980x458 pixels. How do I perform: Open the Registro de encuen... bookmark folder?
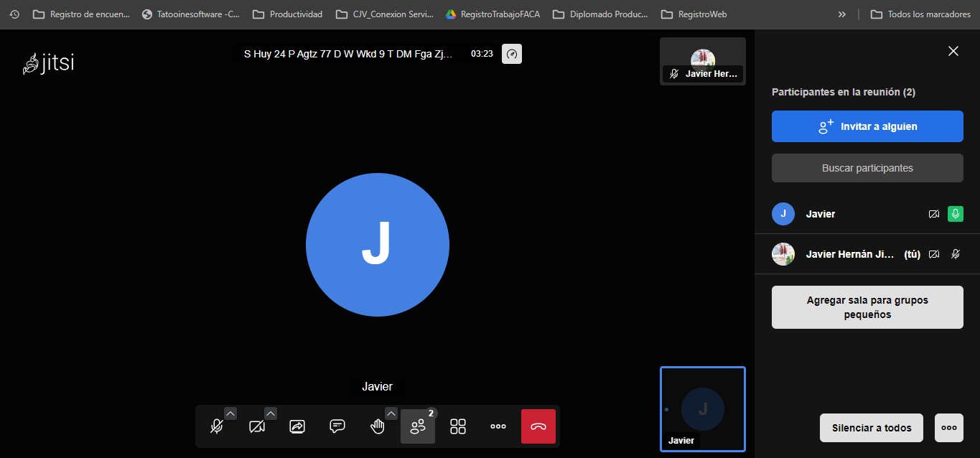point(81,14)
